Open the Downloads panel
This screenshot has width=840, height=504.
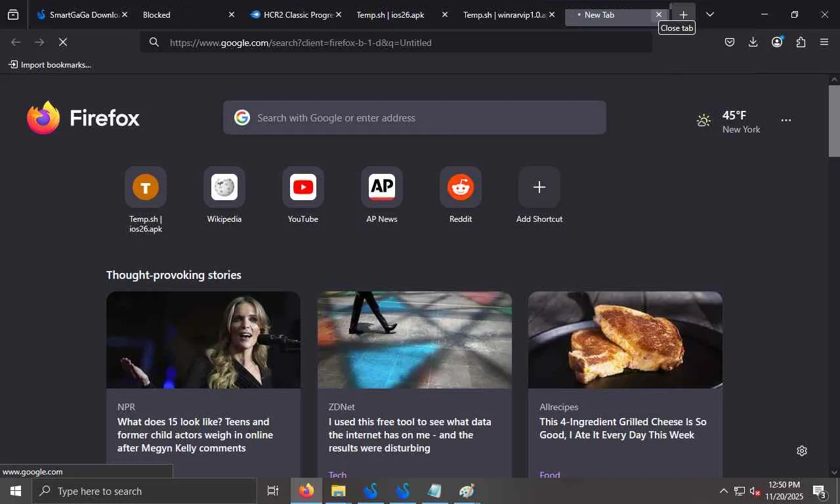click(x=753, y=42)
